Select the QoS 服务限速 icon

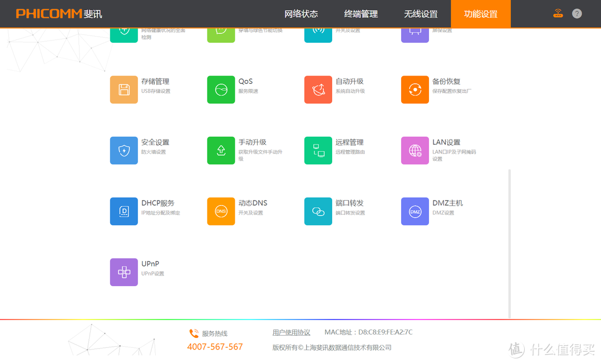click(x=221, y=89)
